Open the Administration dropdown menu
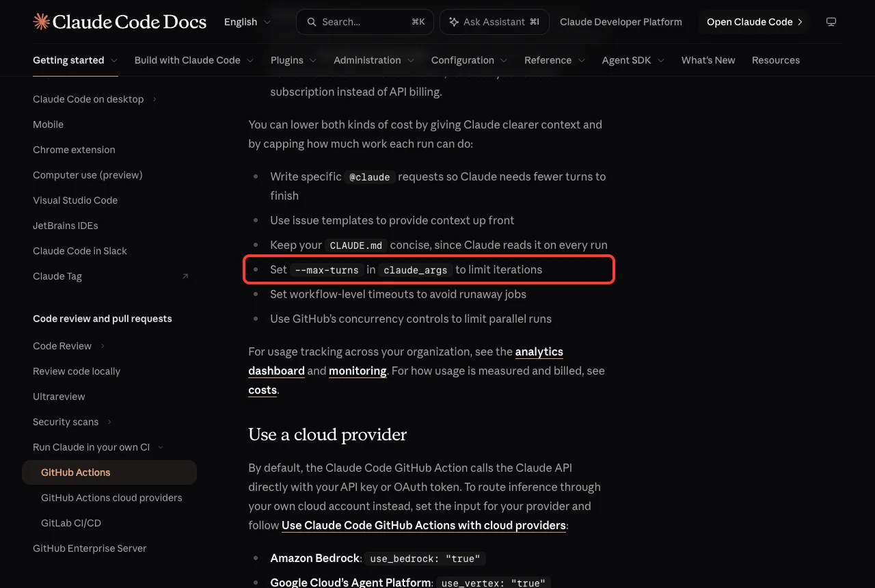Viewport: 875px width, 588px height. pyautogui.click(x=374, y=60)
